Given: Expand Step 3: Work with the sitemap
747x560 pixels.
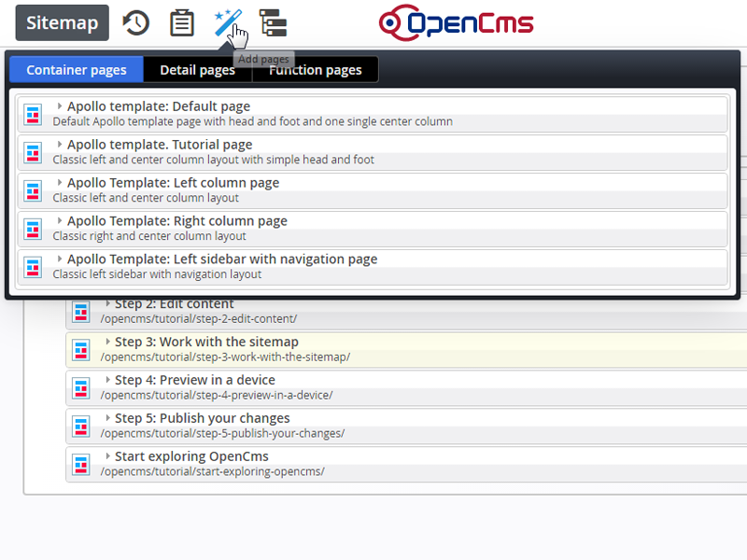Looking at the screenshot, I should point(107,341).
